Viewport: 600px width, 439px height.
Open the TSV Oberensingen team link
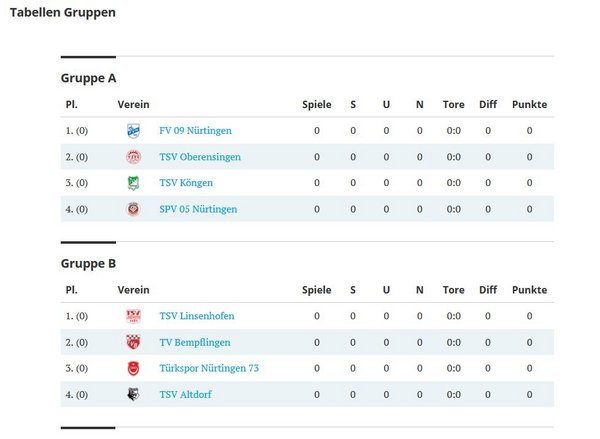point(200,157)
